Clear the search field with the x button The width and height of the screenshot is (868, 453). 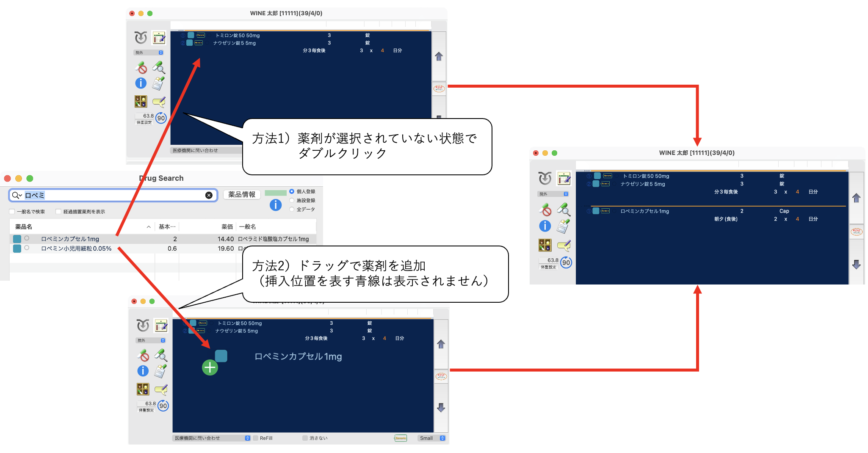(x=208, y=195)
